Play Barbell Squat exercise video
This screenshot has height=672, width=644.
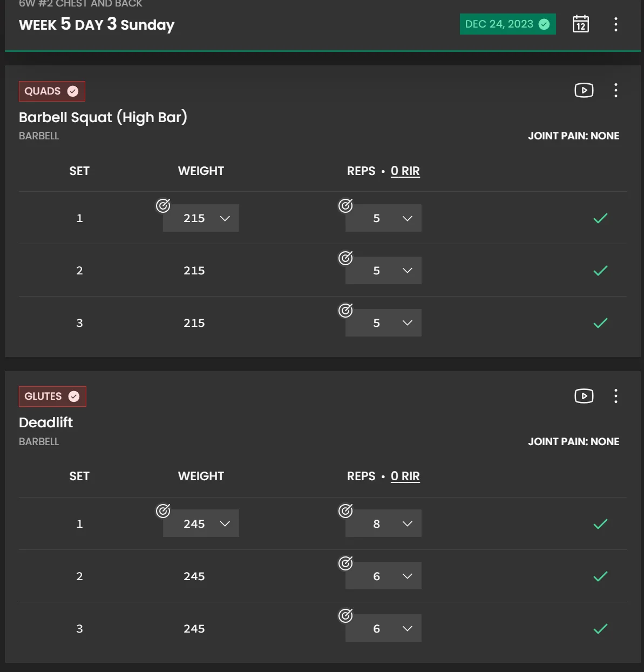tap(584, 90)
